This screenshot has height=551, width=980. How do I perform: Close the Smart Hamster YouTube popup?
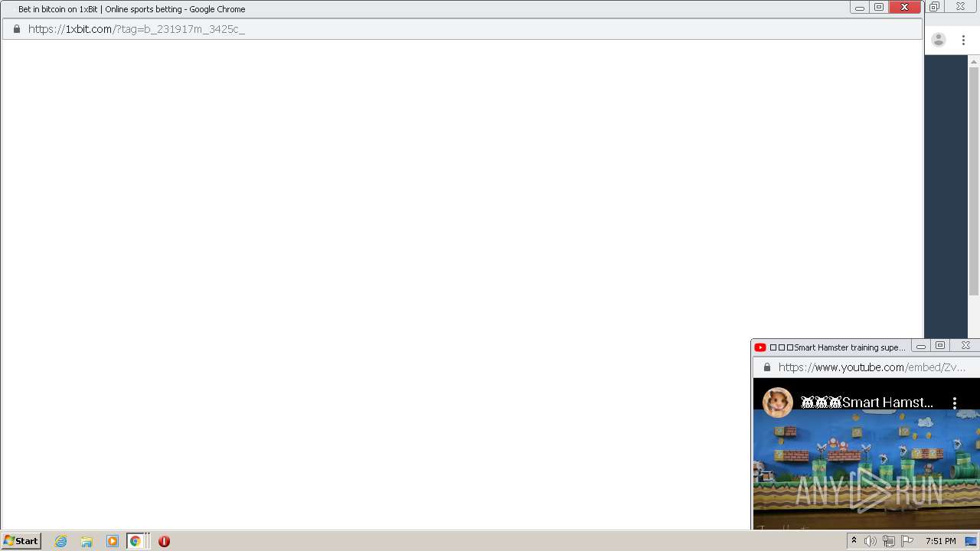(x=965, y=346)
